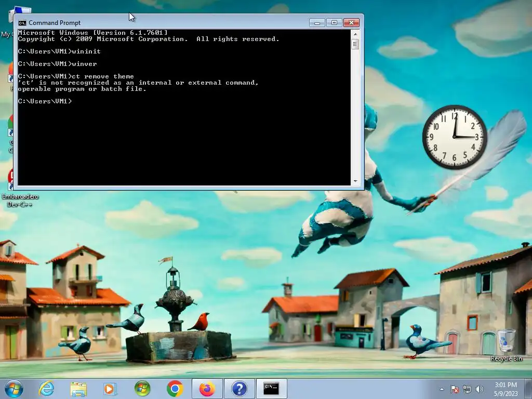Show hidden tray icons arrow
The height and width of the screenshot is (399, 532).
[442, 389]
